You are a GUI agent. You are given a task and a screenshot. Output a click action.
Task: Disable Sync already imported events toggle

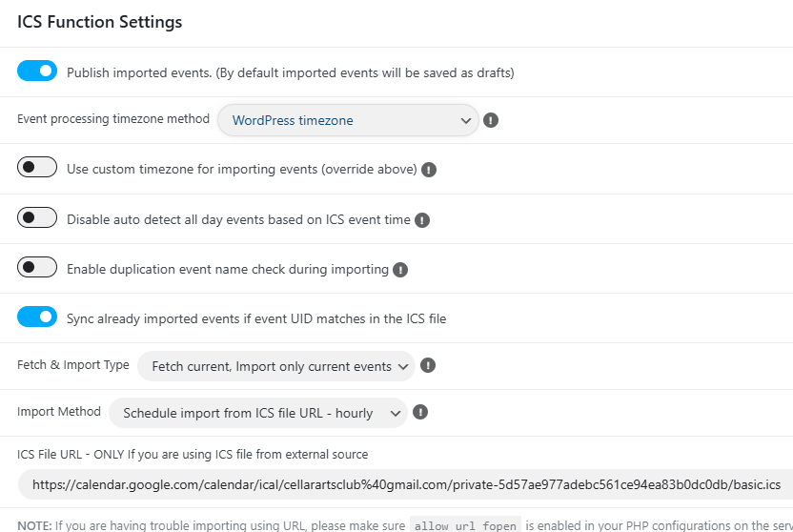point(37,317)
